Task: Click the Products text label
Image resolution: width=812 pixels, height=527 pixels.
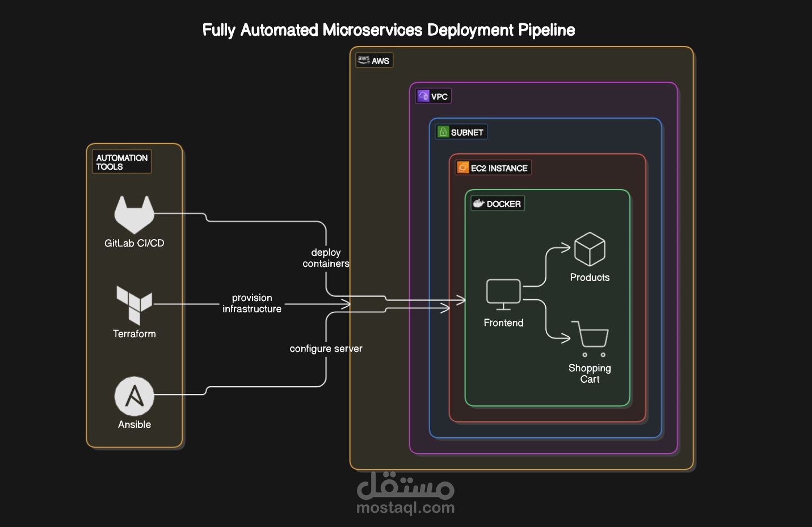Action: [590, 277]
